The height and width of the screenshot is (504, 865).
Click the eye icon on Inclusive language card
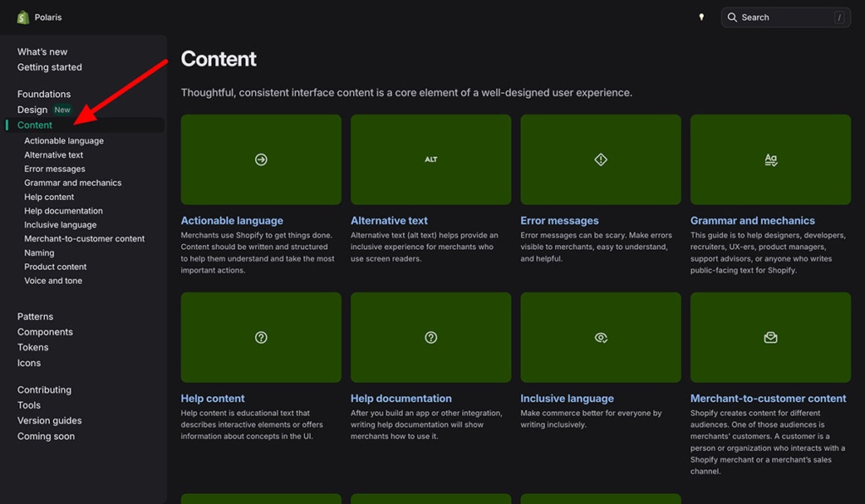click(x=601, y=337)
